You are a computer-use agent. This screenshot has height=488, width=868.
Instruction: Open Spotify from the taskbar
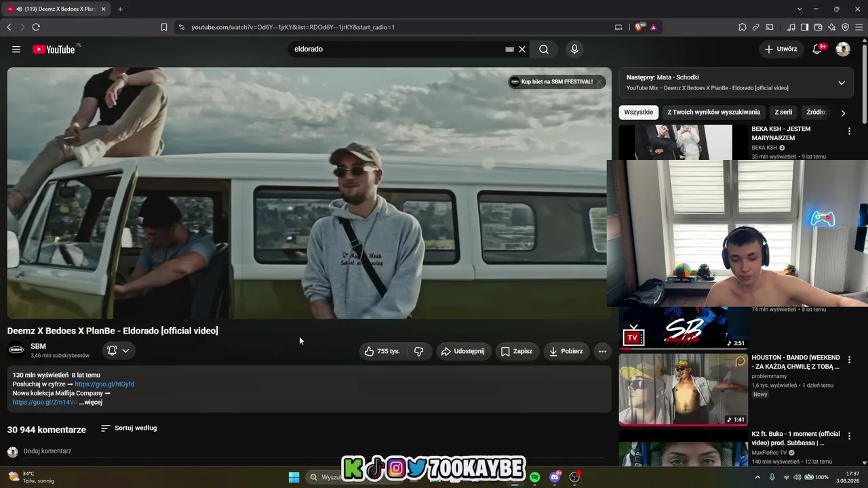click(x=535, y=477)
